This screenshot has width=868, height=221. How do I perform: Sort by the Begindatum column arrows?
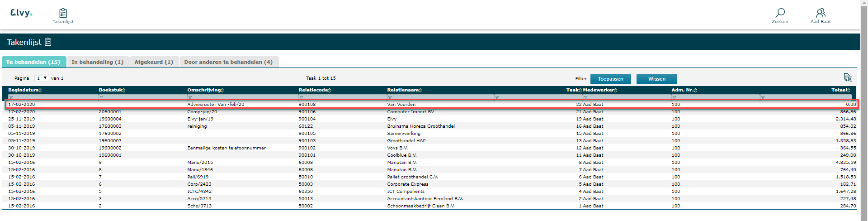[x=40, y=91]
